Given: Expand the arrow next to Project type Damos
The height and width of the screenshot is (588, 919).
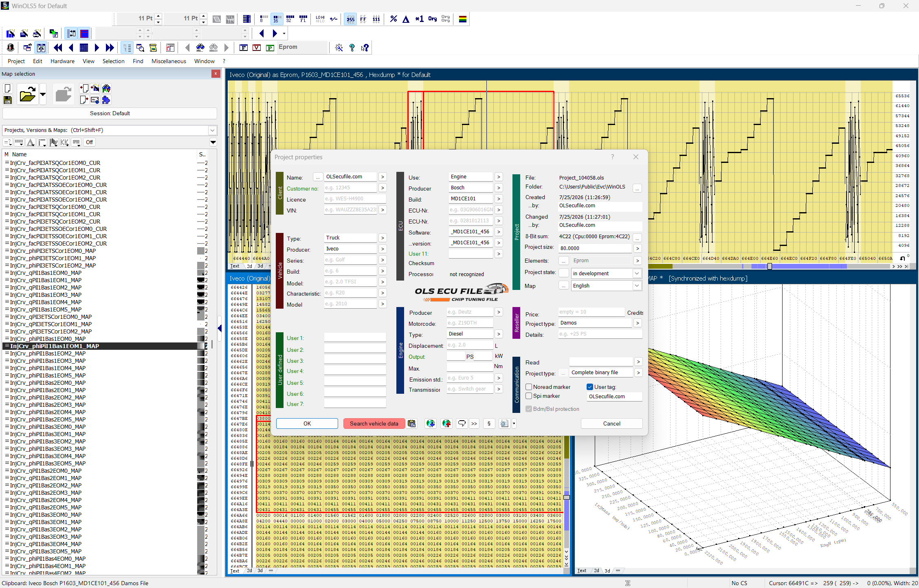Looking at the screenshot, I should click(638, 323).
